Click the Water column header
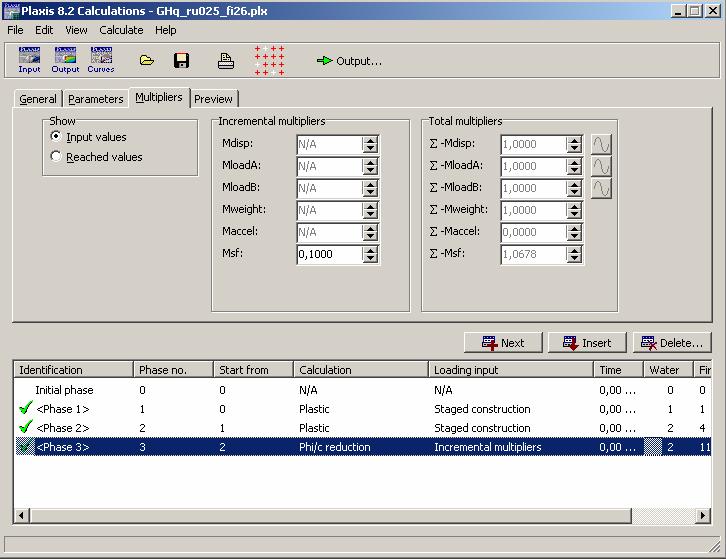Image resolution: width=726 pixels, height=559 pixels. point(668,370)
